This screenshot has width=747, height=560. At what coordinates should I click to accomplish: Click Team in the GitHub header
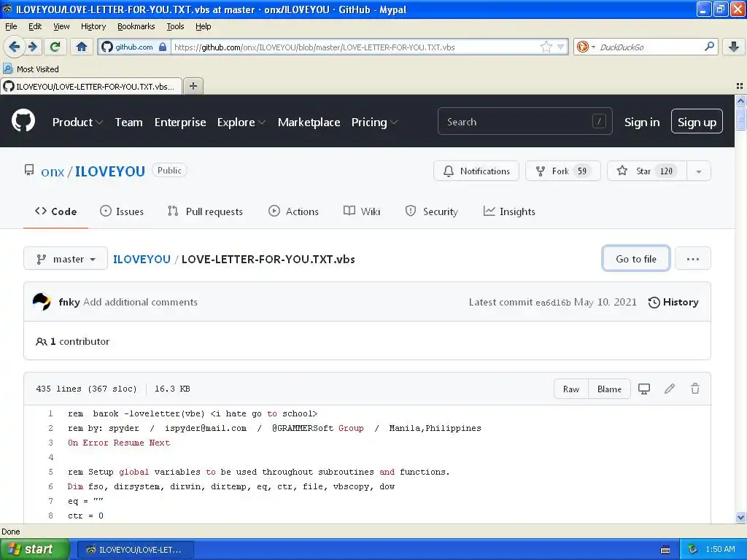click(128, 122)
